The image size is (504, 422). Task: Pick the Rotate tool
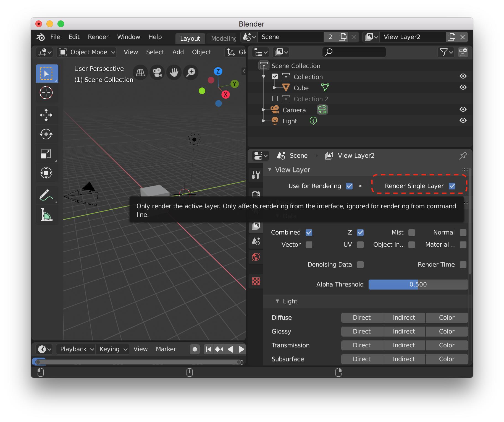coord(46,134)
